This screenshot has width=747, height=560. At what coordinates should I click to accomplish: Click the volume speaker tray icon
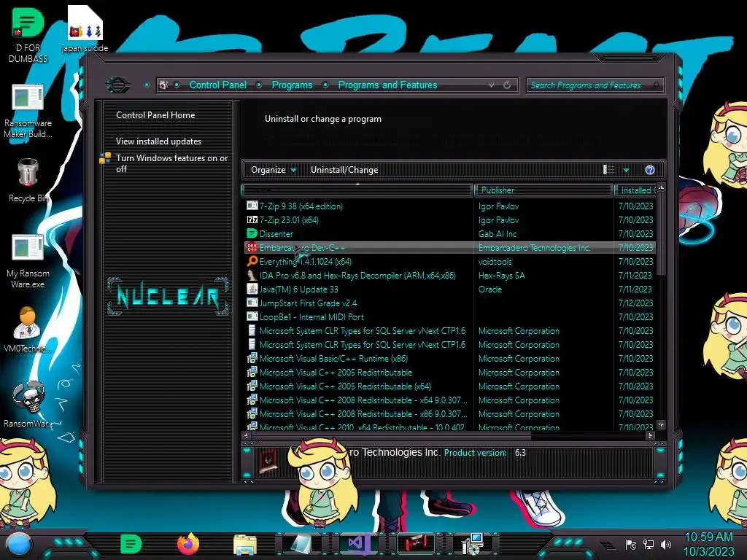pos(666,544)
